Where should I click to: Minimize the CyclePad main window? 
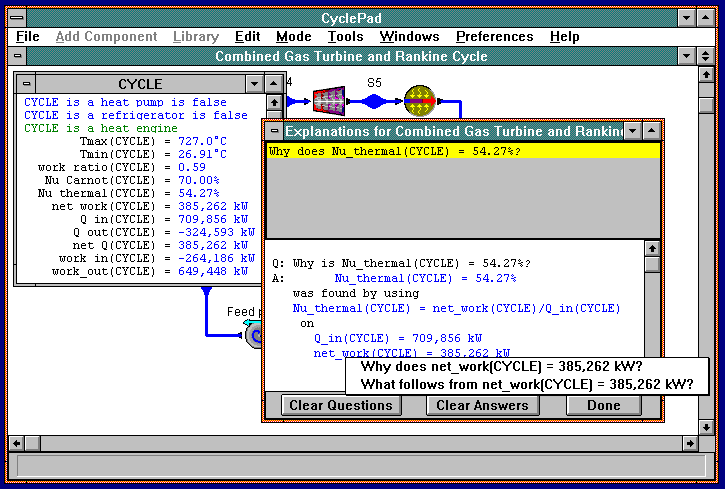coord(687,18)
